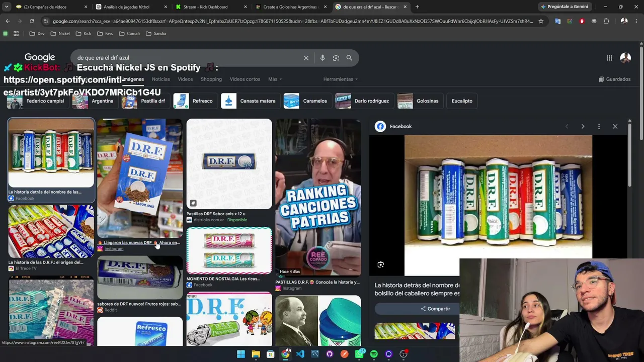This screenshot has height=362, width=644.
Task: Open the red hand ad-blocker extension
Action: (x=582, y=21)
